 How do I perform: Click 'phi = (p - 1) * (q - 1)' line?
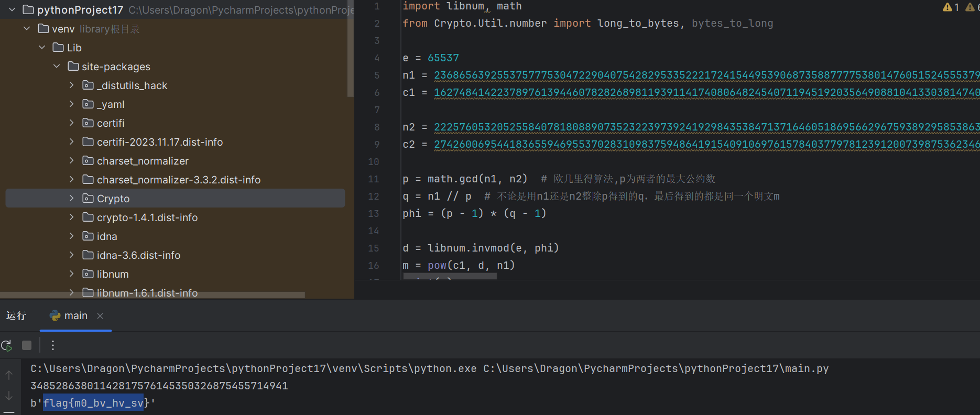click(474, 214)
